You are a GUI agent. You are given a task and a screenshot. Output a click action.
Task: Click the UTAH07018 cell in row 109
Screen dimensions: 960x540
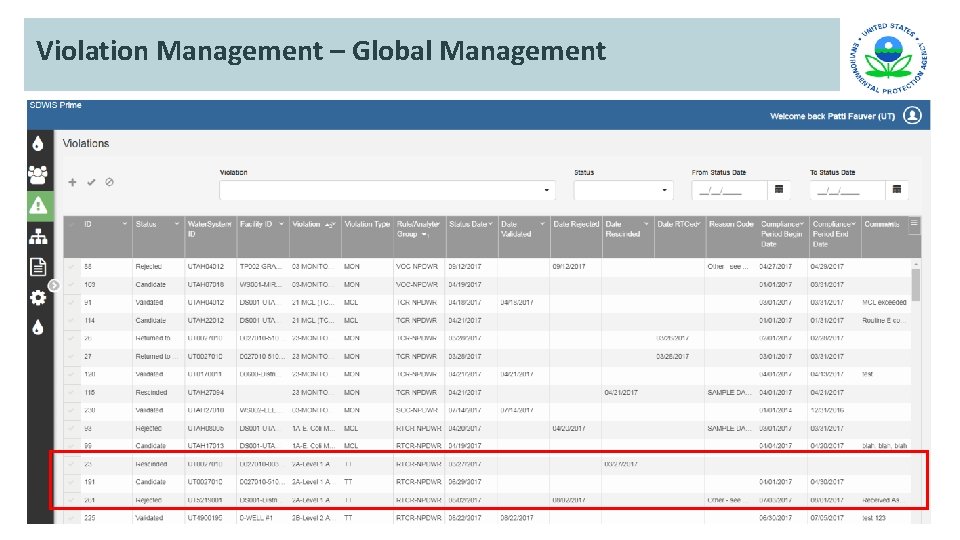[x=206, y=285]
